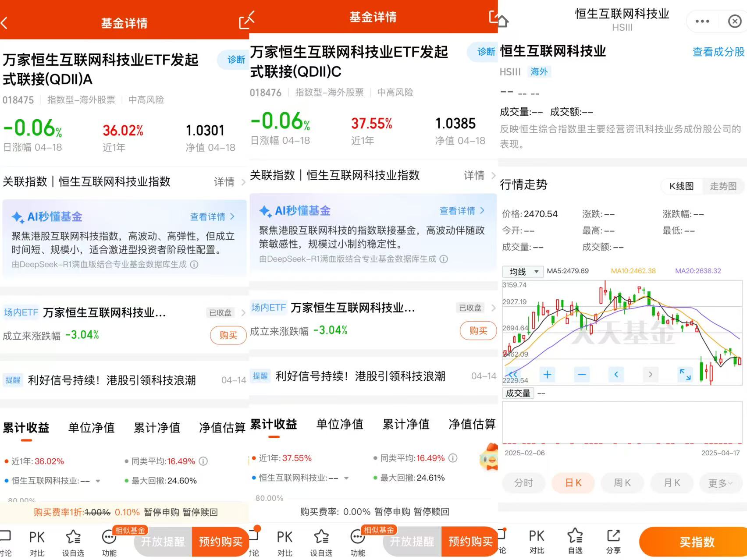Zoom out chart with minus button
Screen dimensions: 747x560
click(x=582, y=374)
